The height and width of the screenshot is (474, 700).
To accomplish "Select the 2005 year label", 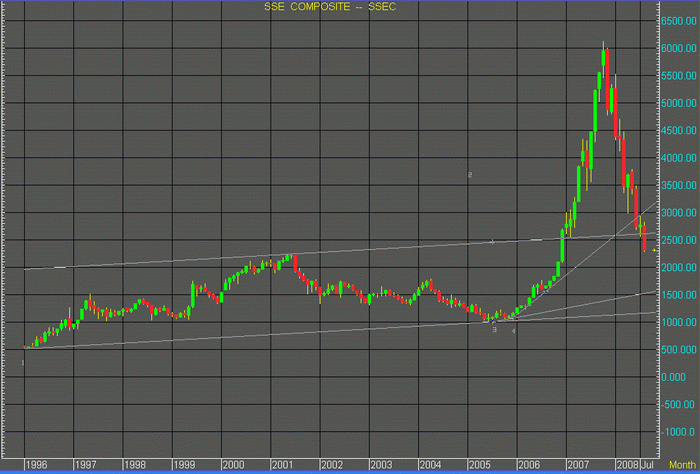I will pyautogui.click(x=479, y=465).
